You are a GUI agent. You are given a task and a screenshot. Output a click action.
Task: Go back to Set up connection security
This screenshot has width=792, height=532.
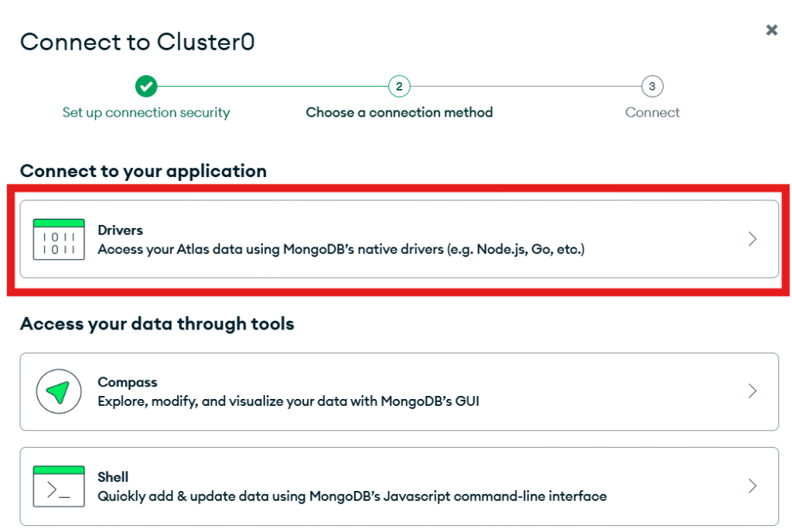[x=146, y=113]
